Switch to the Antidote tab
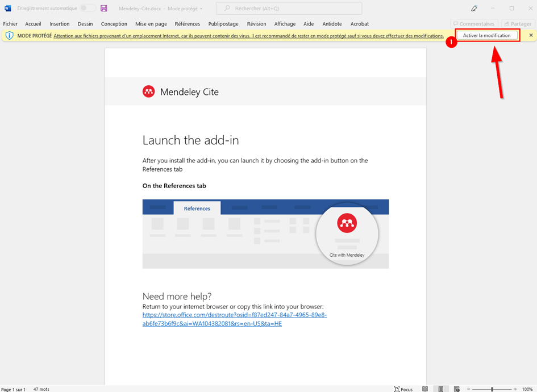The image size is (537, 392). (332, 24)
